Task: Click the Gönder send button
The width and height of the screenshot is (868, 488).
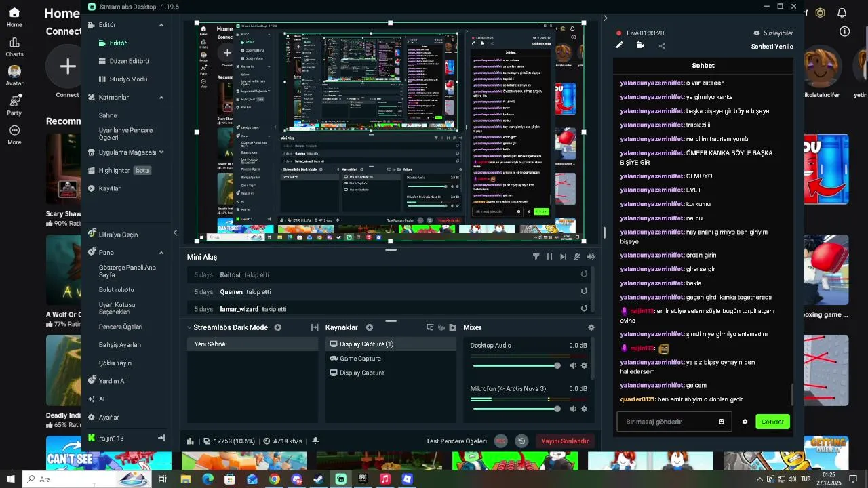Action: point(772,422)
